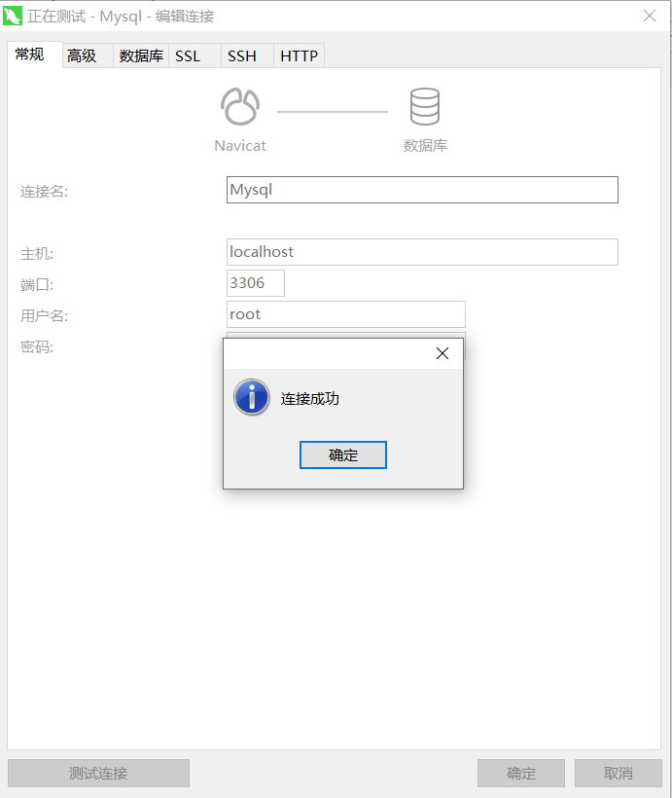Image resolution: width=672 pixels, height=798 pixels.
Task: Click the 端口 label
Action: tap(37, 284)
